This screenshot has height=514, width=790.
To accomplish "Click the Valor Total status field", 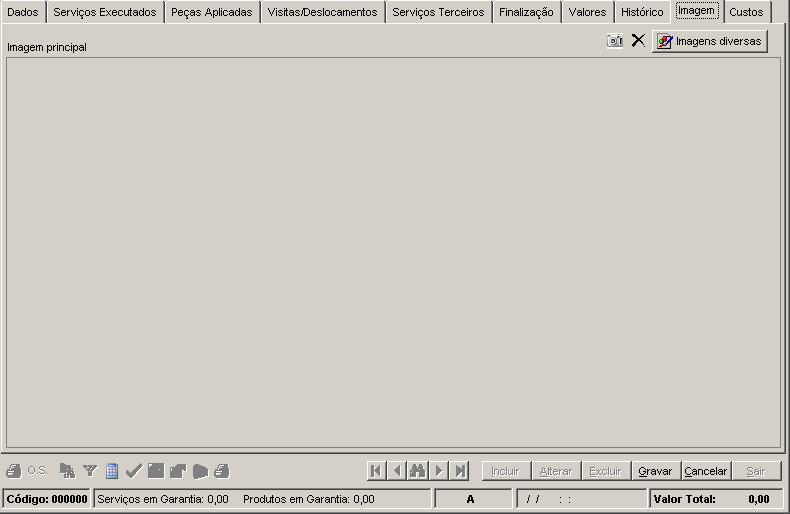I will 717,499.
